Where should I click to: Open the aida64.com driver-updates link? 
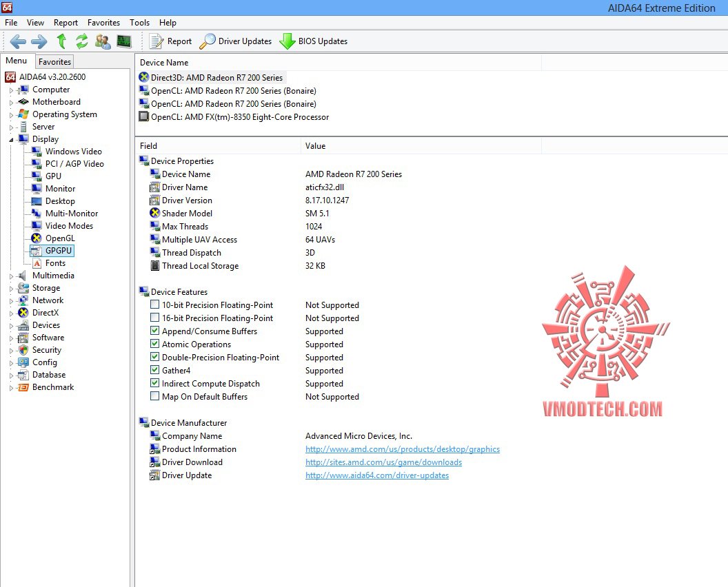(x=377, y=475)
